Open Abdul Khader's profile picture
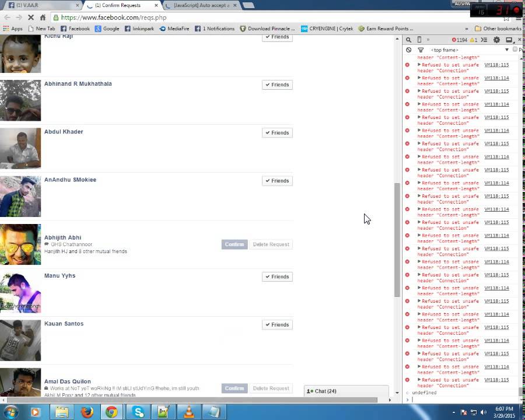 (x=20, y=148)
